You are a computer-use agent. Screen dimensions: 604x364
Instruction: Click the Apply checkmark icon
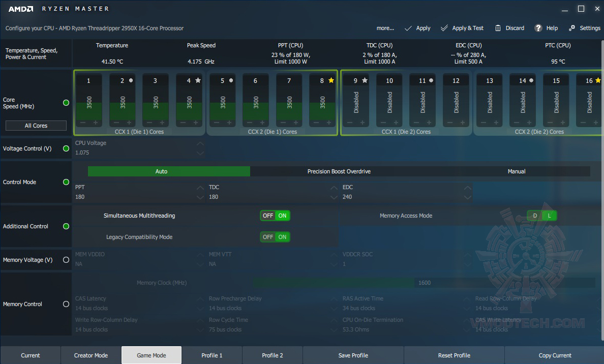408,28
